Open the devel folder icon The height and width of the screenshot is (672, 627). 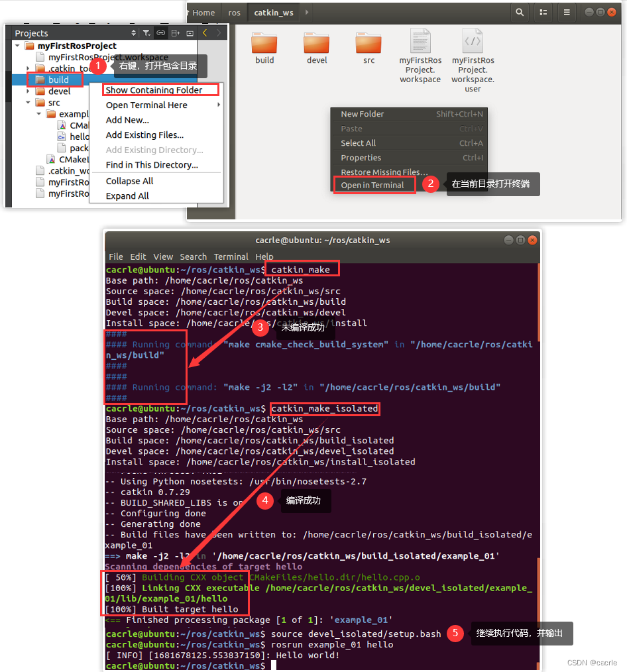click(316, 45)
